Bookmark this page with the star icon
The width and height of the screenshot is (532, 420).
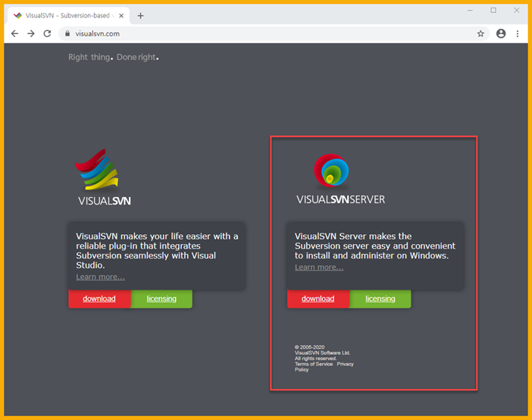point(480,33)
